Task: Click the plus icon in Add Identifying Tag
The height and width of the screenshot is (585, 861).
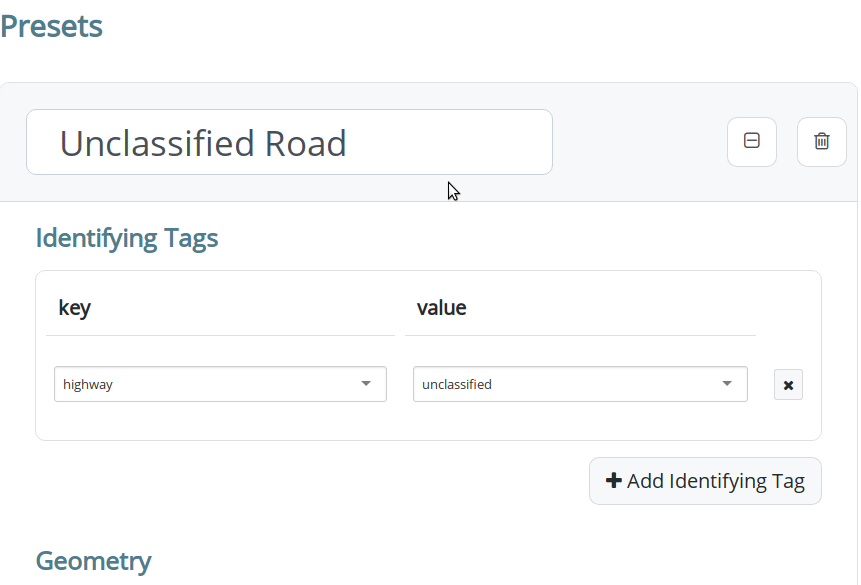Action: pyautogui.click(x=613, y=481)
